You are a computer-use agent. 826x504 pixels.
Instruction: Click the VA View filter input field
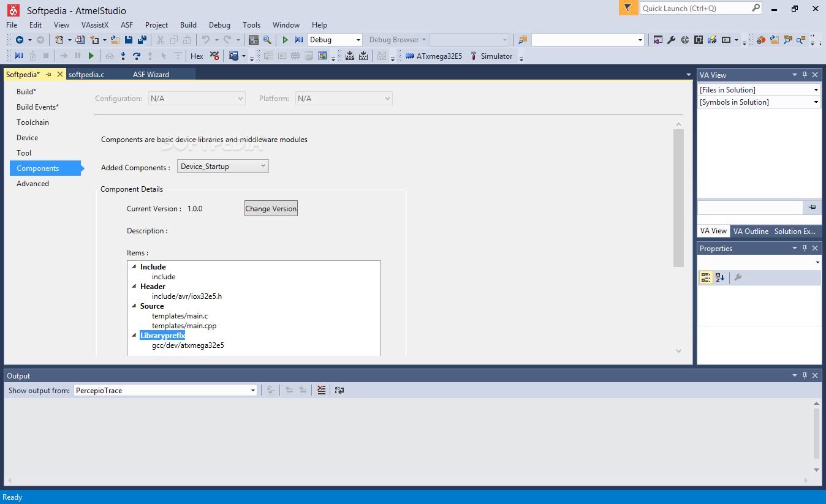(750, 208)
